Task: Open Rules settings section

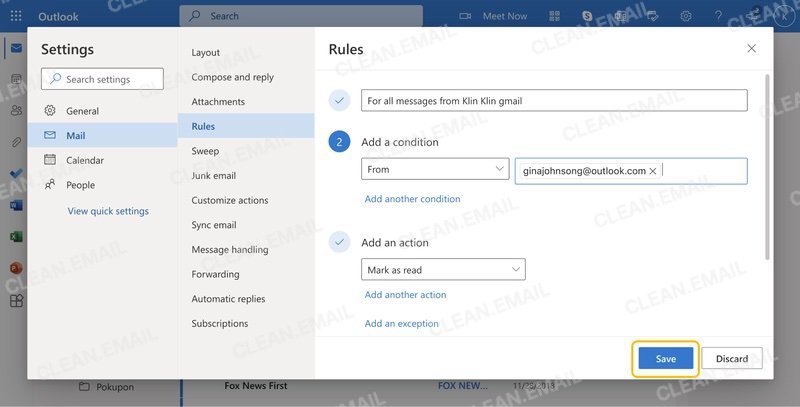Action: (246, 126)
